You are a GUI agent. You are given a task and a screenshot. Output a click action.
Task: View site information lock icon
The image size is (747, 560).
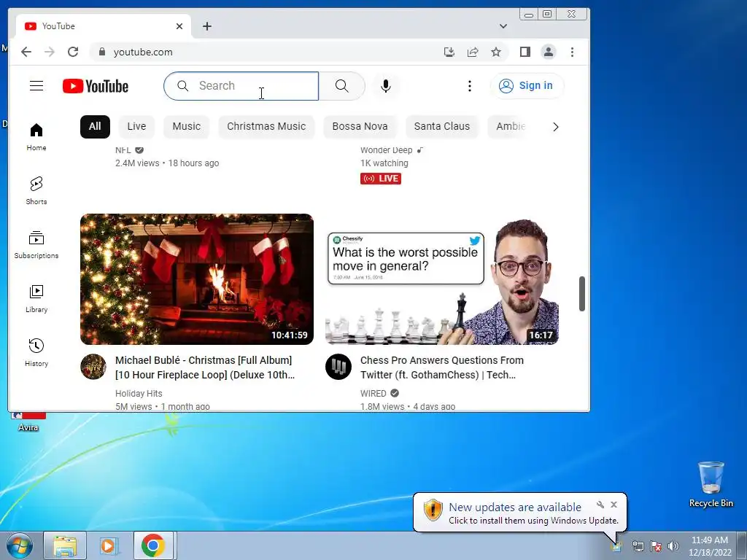[101, 52]
